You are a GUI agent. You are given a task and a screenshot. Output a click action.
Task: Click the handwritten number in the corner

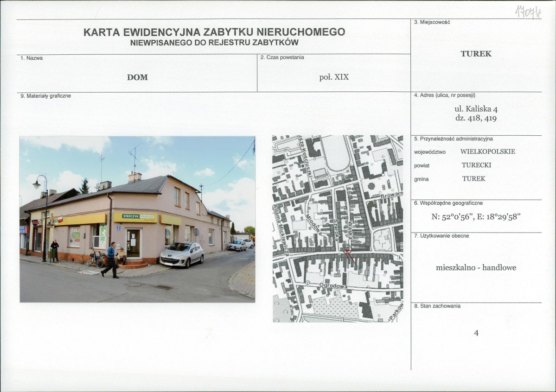(528, 13)
